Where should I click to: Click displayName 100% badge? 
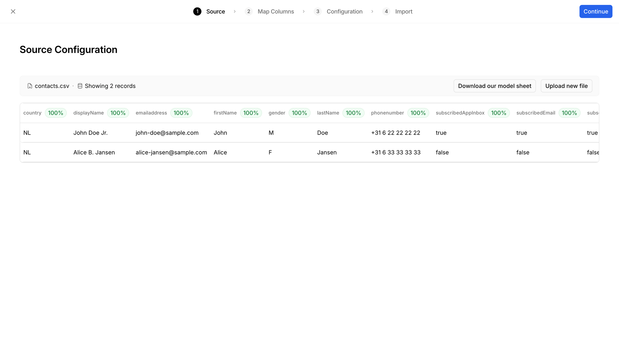118,113
